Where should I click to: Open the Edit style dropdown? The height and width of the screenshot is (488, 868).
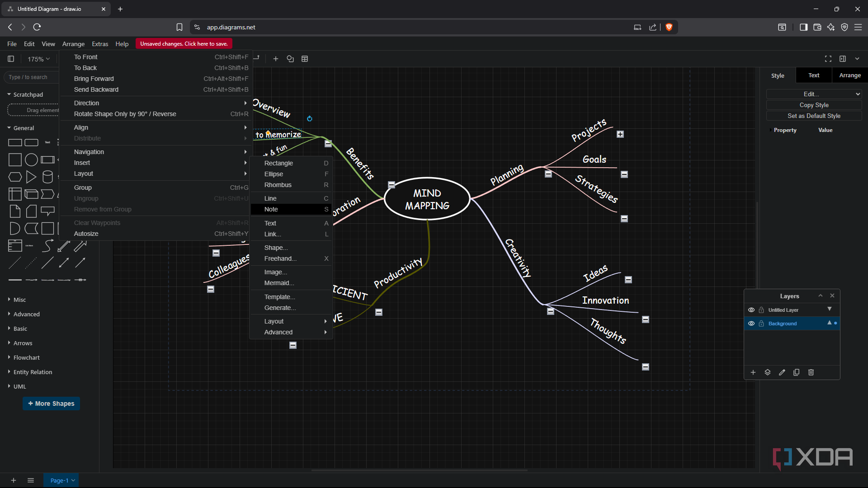pyautogui.click(x=814, y=94)
